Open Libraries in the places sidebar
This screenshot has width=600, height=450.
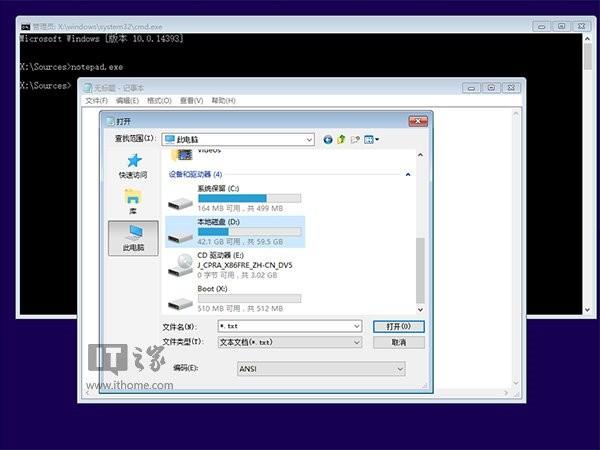(x=133, y=201)
